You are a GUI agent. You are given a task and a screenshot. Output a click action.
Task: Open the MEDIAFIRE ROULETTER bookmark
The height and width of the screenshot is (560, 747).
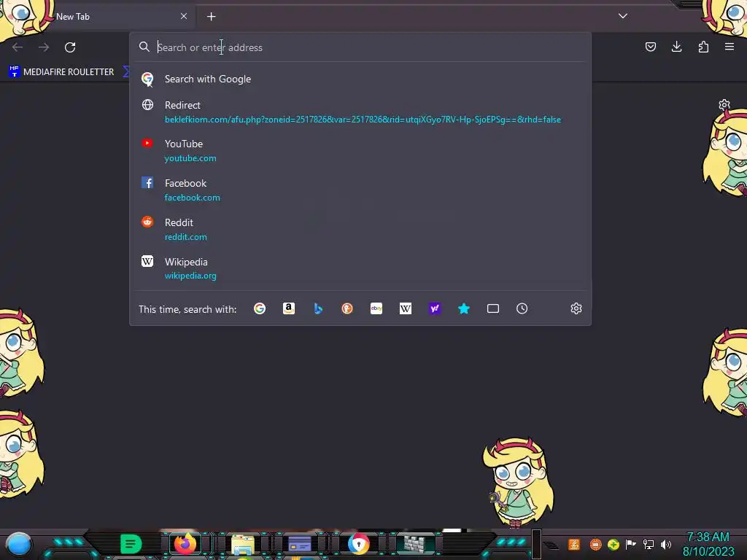[x=61, y=71]
